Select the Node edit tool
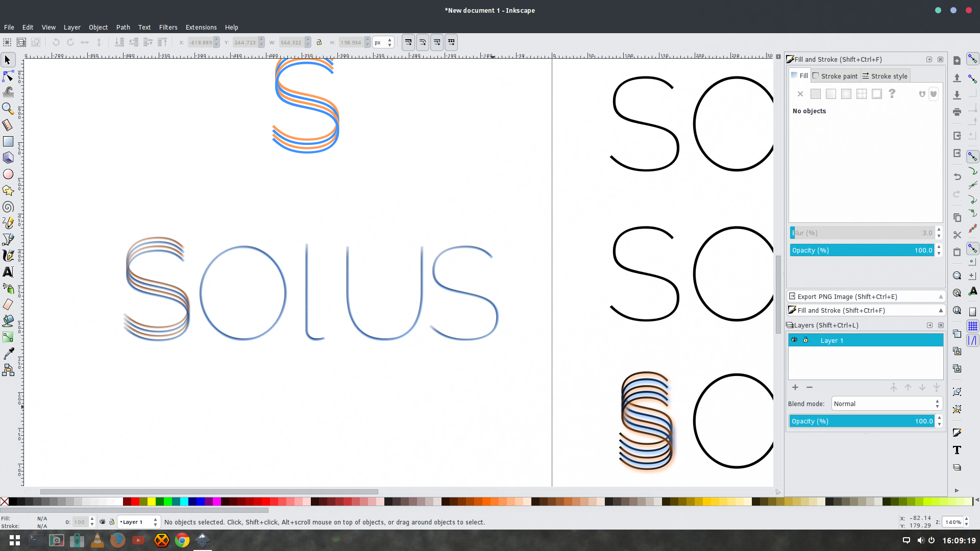Viewport: 980px width, 551px height. point(8,77)
